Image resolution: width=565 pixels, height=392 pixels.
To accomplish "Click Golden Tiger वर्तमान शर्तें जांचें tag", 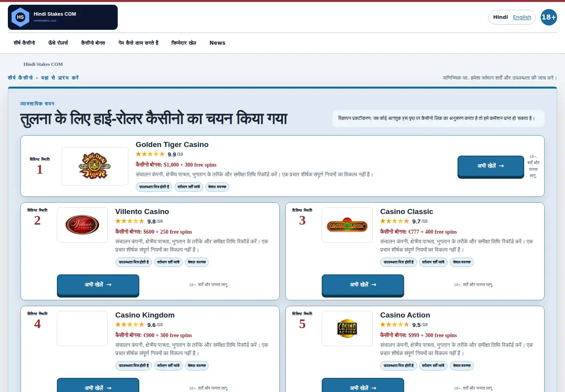I will click(x=189, y=187).
